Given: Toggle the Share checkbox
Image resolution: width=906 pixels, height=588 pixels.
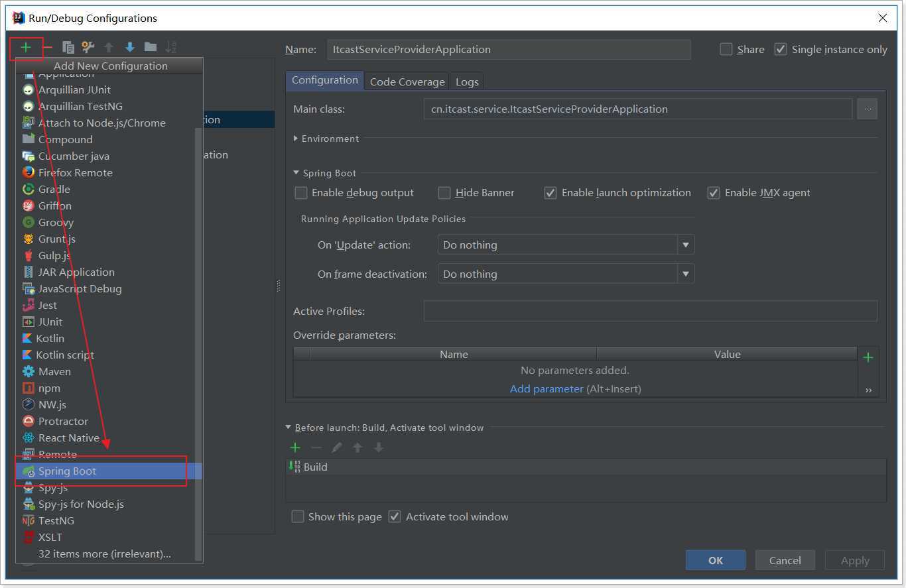Looking at the screenshot, I should coord(726,49).
